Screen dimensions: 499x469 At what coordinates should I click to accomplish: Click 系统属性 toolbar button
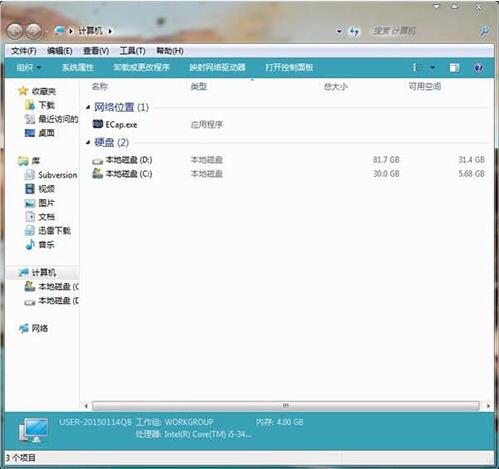(x=78, y=68)
